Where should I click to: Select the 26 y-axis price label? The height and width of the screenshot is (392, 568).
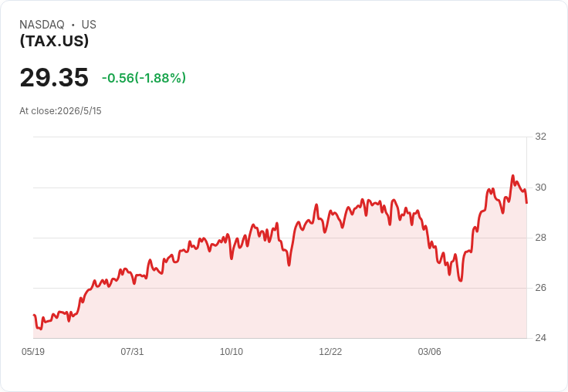pos(540,288)
